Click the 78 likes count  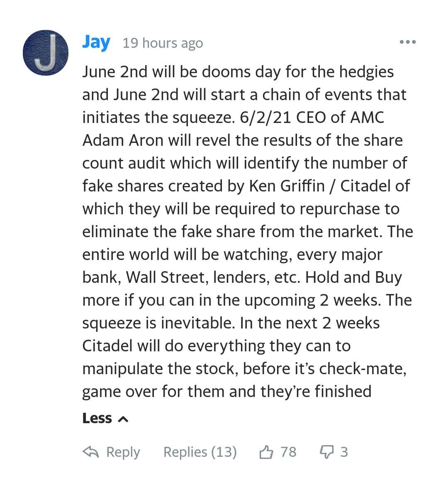288,452
